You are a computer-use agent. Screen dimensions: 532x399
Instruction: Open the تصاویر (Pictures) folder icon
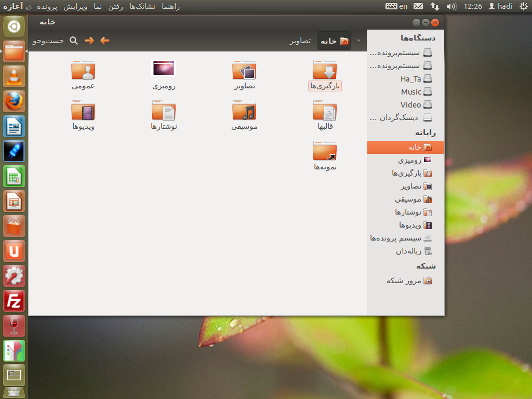[x=244, y=70]
